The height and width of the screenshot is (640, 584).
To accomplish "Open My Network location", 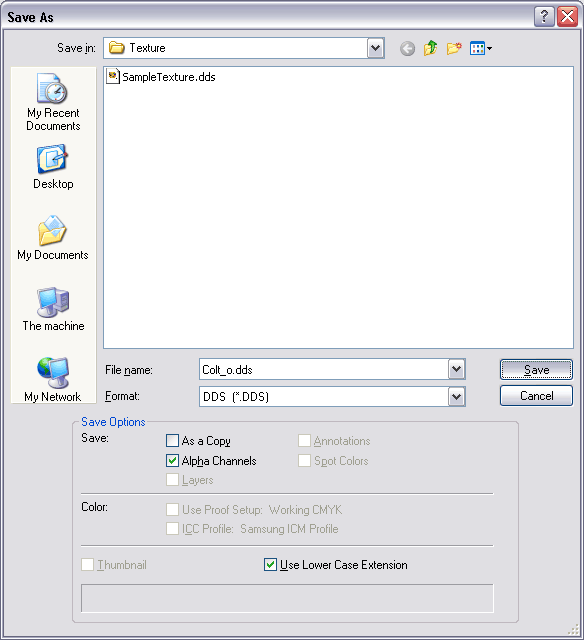I will (53, 380).
